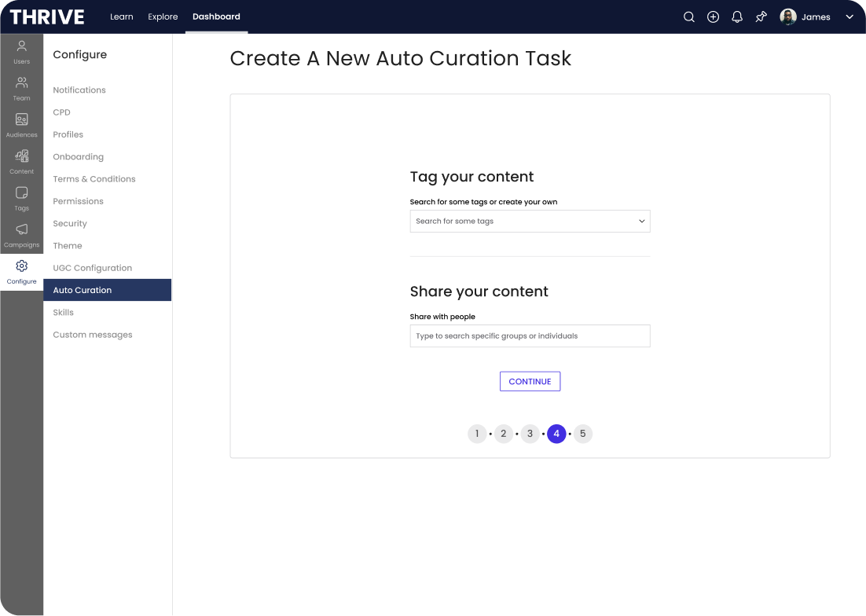Click the James username text
This screenshot has height=616, width=866.
click(816, 17)
